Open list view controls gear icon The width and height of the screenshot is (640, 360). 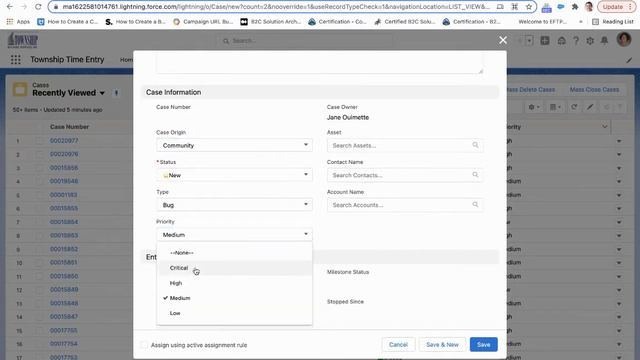click(x=534, y=107)
